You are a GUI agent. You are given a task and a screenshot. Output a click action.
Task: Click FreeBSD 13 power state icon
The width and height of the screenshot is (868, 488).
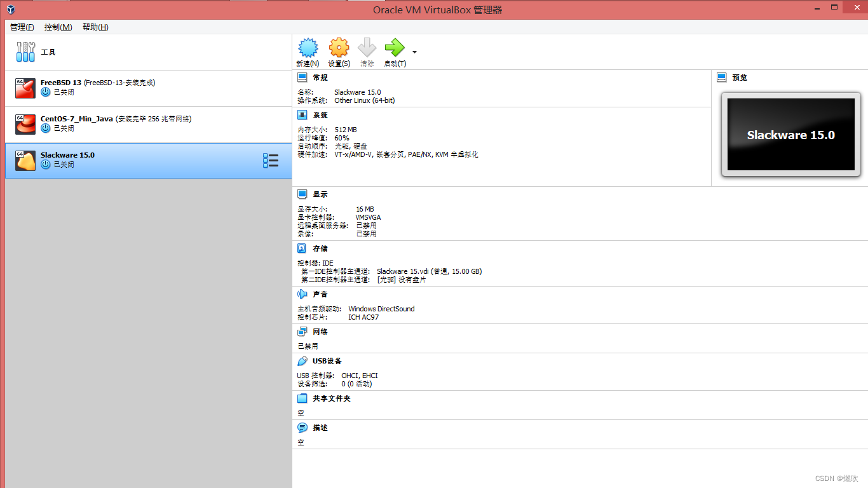[45, 92]
